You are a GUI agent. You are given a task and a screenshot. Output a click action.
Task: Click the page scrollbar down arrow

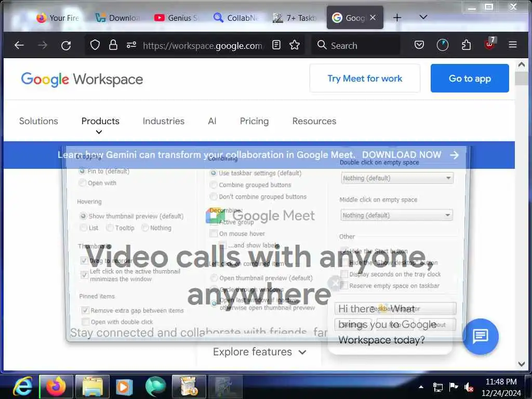(522, 364)
